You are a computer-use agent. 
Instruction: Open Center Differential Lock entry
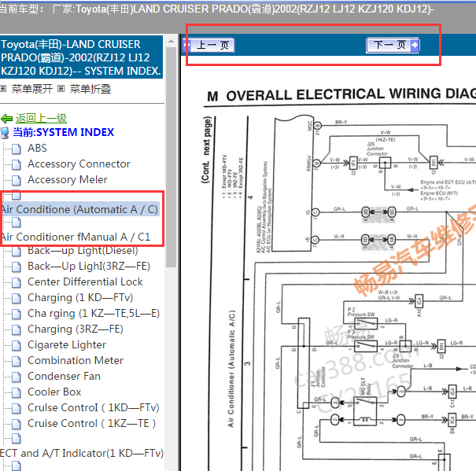(x=85, y=282)
